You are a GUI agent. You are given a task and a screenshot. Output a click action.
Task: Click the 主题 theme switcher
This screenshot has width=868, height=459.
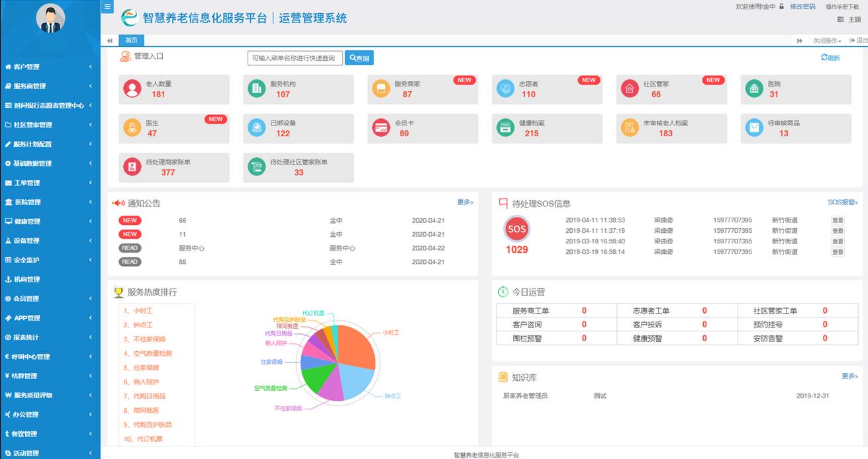855,19
